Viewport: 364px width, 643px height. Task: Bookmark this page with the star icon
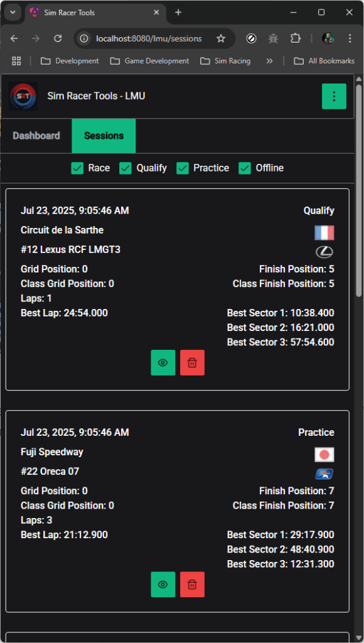point(221,38)
